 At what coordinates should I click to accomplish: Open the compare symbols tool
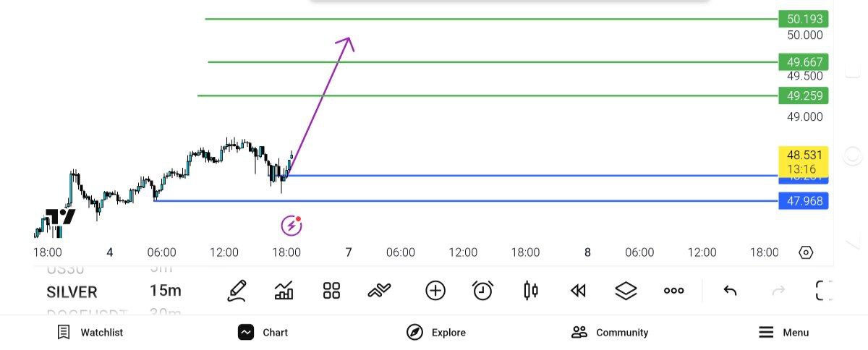tap(379, 291)
